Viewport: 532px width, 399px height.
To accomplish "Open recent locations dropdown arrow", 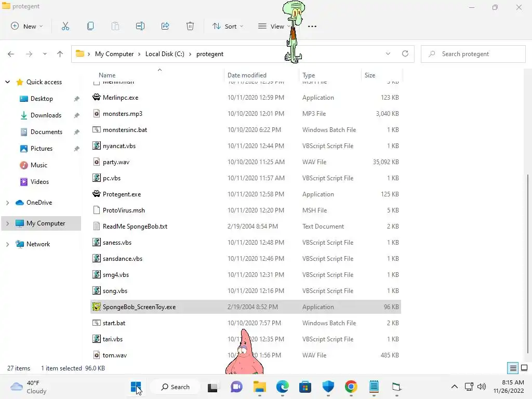I will click(x=45, y=54).
